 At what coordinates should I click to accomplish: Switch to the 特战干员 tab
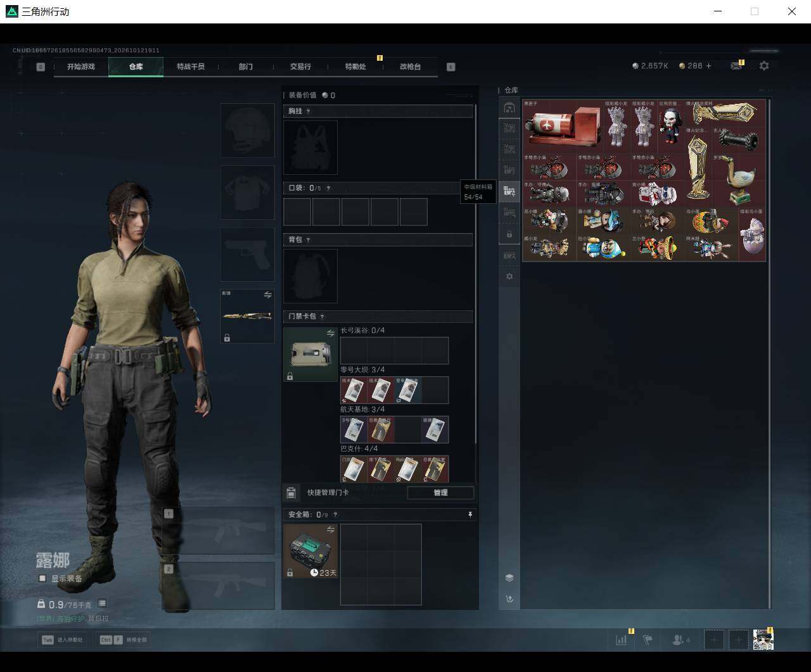(191, 67)
